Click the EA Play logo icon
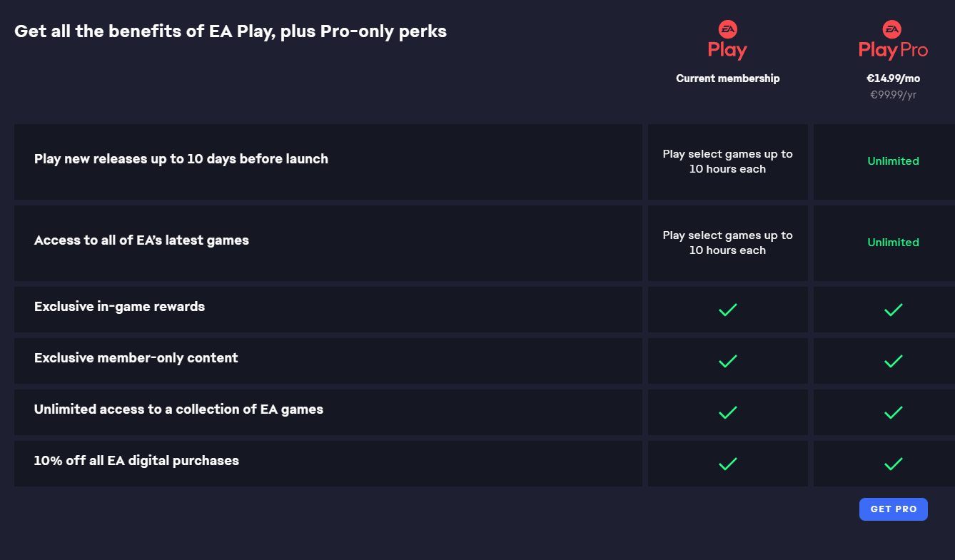 (727, 40)
